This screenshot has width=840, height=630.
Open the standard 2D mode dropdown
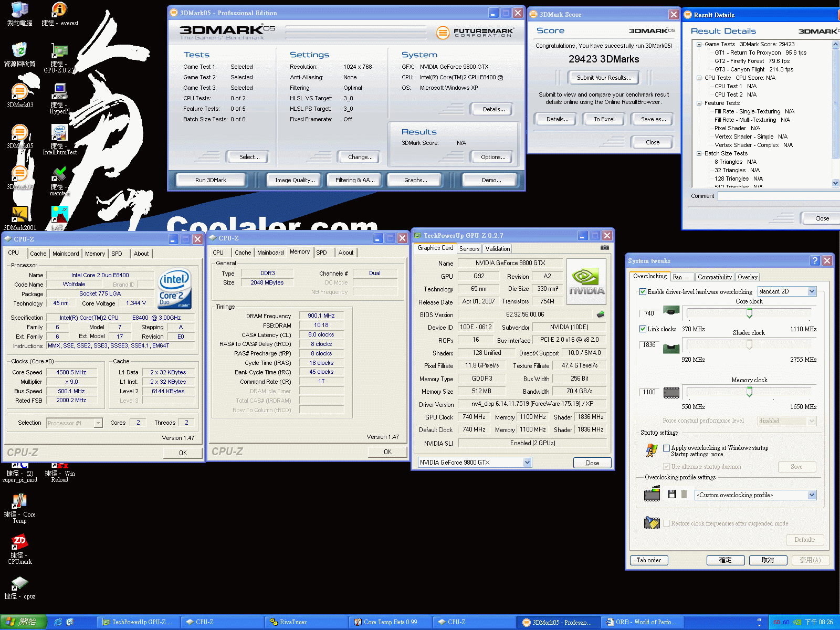click(812, 291)
